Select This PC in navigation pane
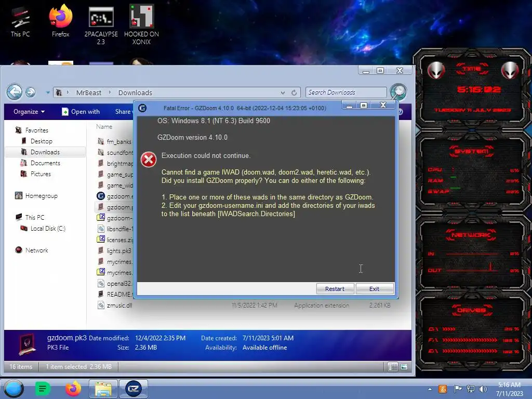The image size is (532, 399). (34, 218)
